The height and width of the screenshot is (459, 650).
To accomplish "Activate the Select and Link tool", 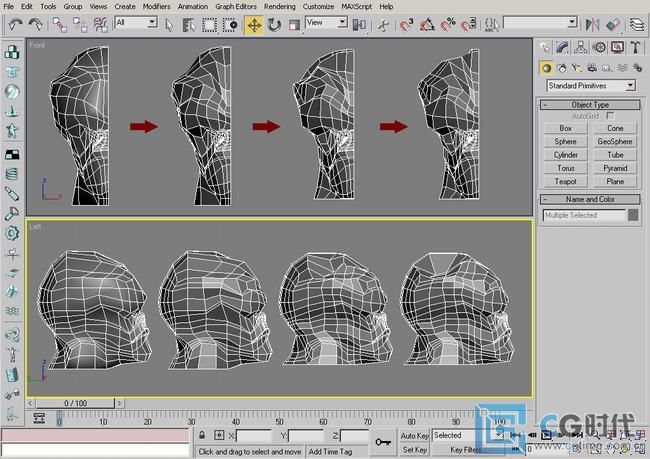I will click(x=60, y=25).
